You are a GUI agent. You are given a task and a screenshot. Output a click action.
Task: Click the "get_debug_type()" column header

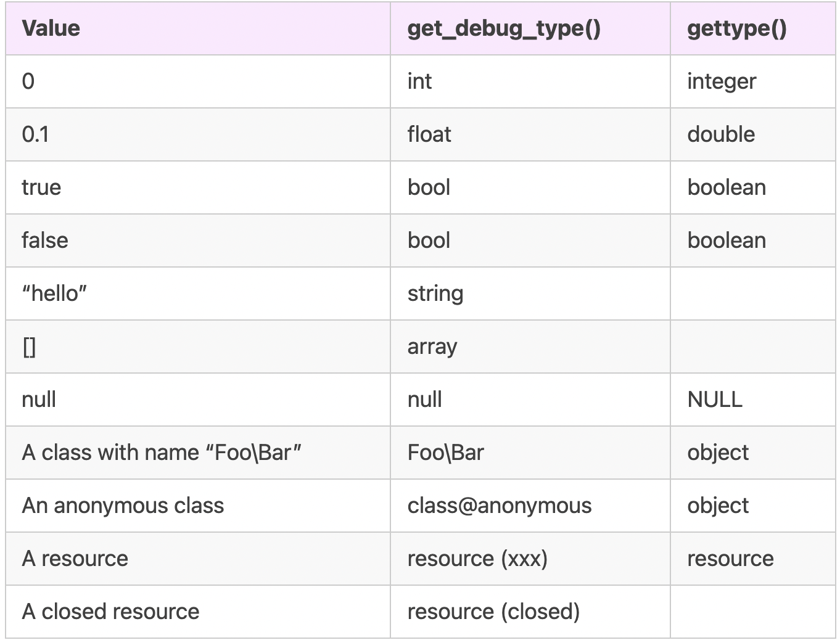click(x=504, y=28)
